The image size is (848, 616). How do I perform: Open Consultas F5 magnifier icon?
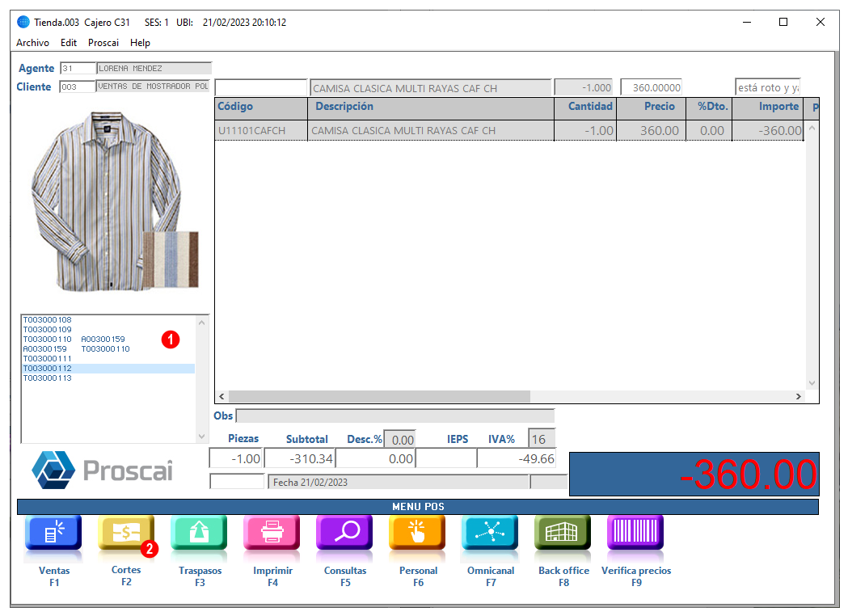(344, 532)
